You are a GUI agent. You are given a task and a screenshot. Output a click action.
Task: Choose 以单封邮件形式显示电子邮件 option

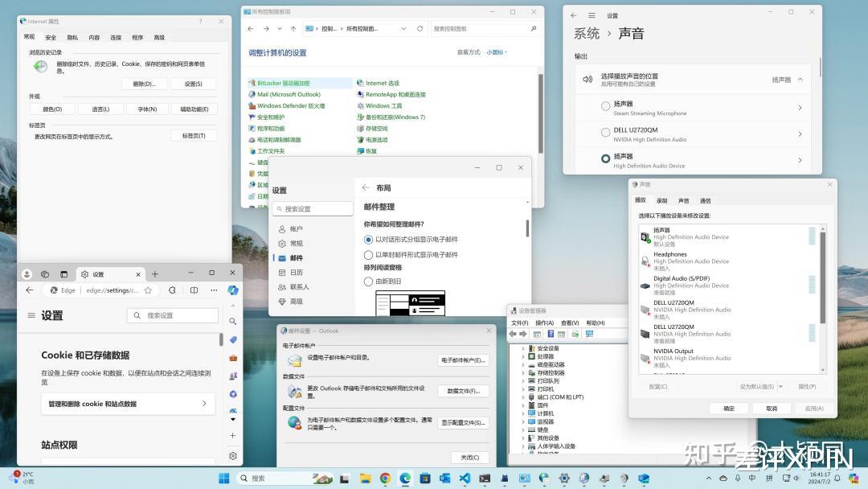coord(368,255)
